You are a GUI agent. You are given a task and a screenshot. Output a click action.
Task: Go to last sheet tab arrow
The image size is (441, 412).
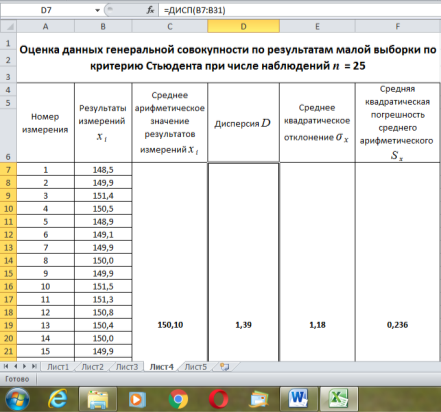[34, 366]
